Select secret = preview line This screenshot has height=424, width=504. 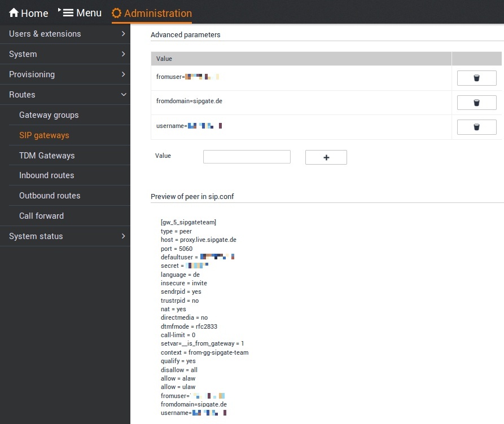pos(185,266)
